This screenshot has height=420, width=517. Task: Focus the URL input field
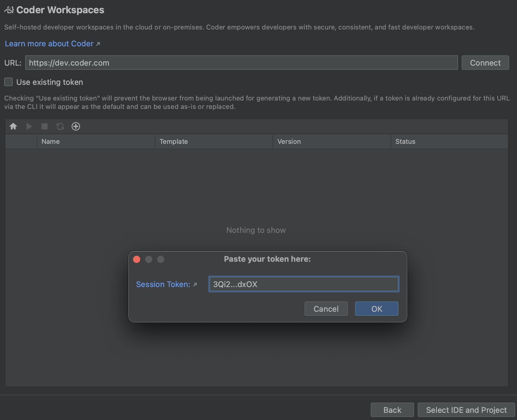pos(241,63)
